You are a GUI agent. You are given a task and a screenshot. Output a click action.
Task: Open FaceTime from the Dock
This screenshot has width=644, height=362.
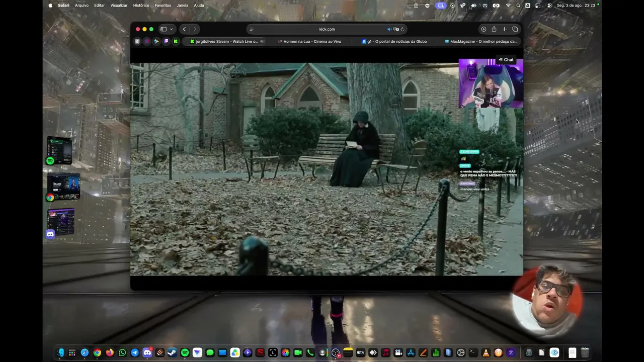[x=298, y=352]
